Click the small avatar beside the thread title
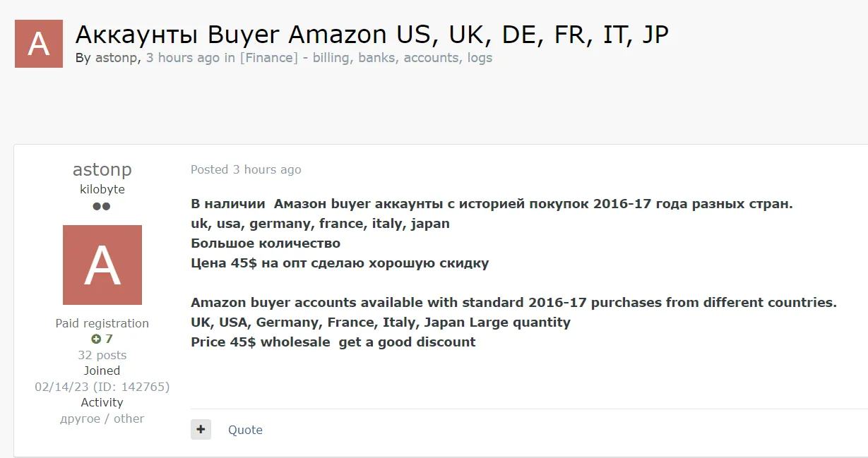Viewport: 868px width, 458px height. [39, 44]
